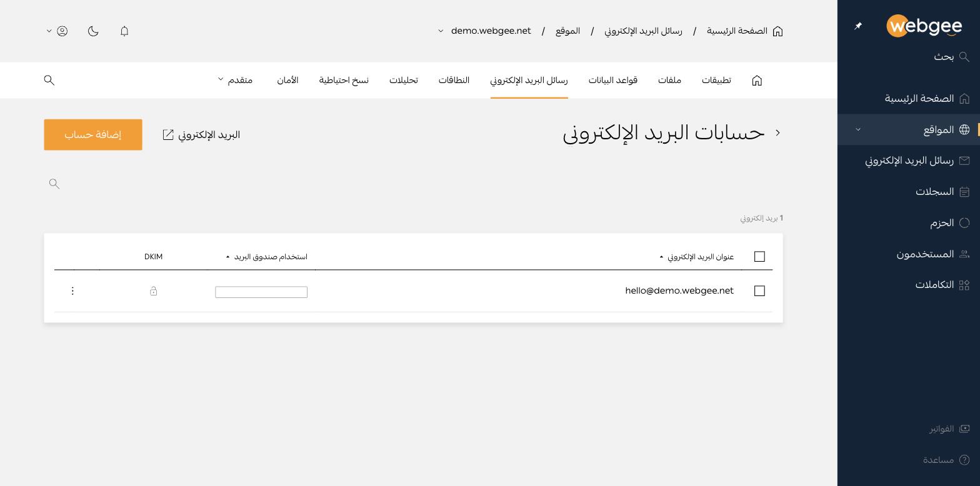Sort by عنوان البريد الإلكتروني column

(697, 257)
